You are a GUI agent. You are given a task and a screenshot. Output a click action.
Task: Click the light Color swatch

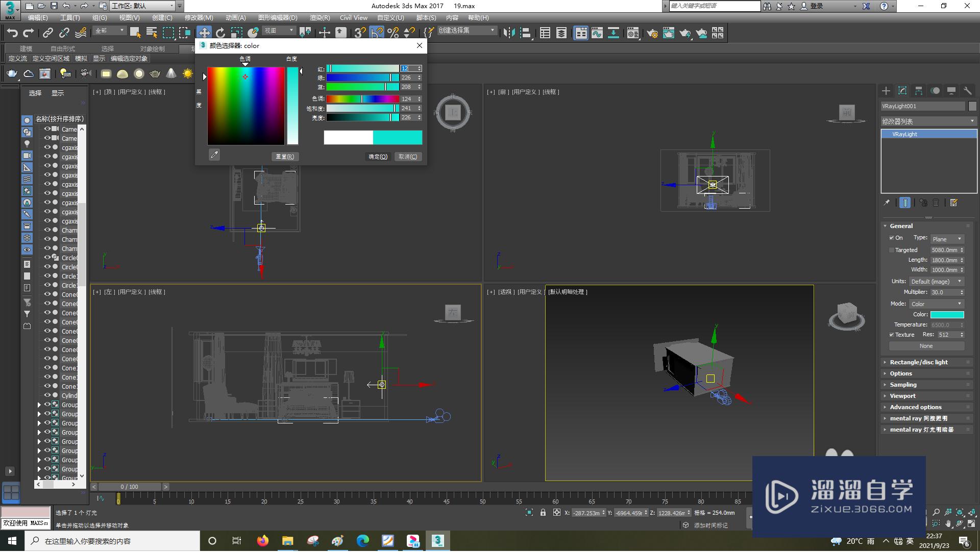(947, 314)
